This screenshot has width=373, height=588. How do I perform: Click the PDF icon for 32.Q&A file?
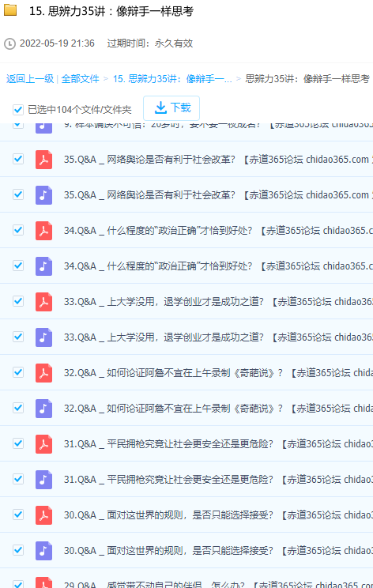click(x=44, y=373)
